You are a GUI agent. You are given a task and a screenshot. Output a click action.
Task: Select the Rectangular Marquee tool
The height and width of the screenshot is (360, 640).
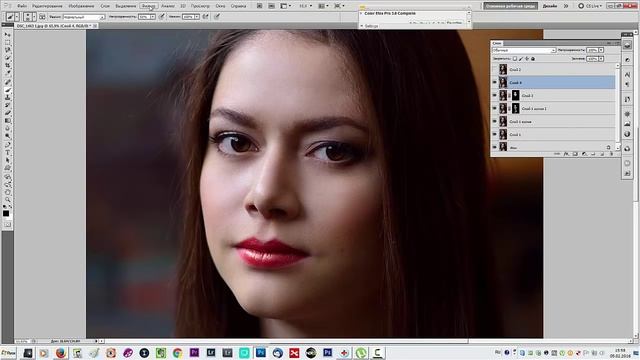tap(7, 42)
